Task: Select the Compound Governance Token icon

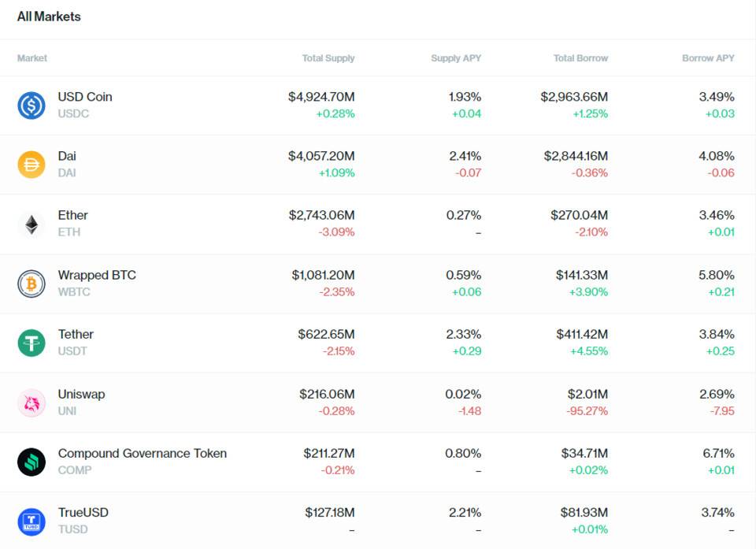Action: tap(31, 462)
